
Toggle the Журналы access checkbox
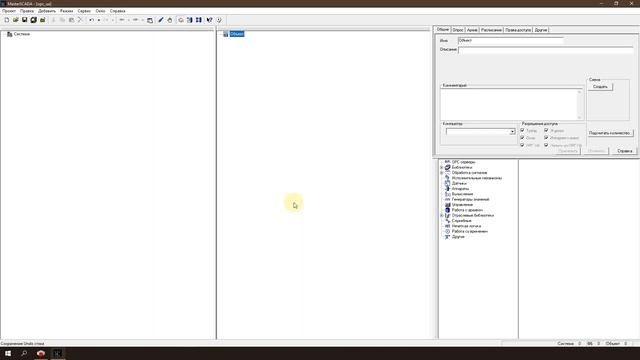point(546,130)
